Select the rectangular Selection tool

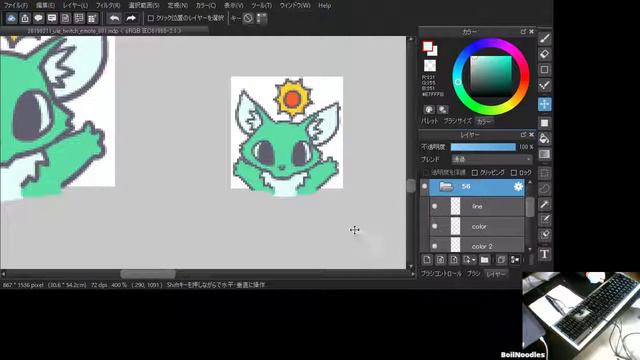click(544, 173)
